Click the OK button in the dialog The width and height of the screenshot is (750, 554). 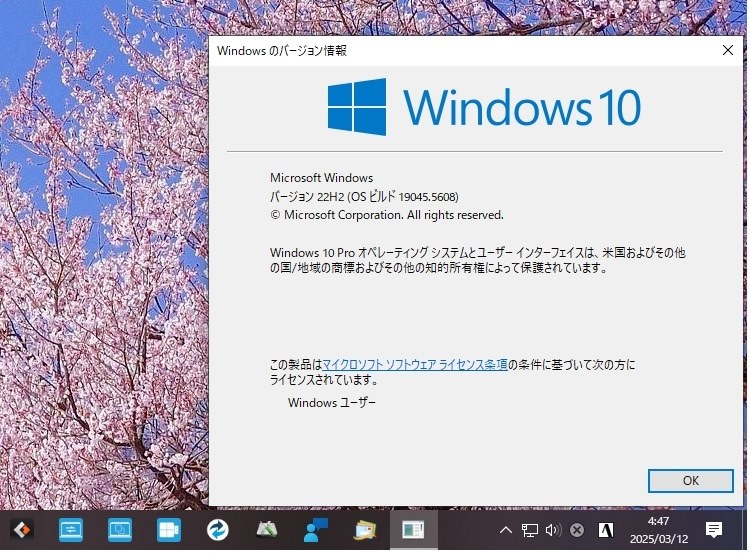click(692, 482)
